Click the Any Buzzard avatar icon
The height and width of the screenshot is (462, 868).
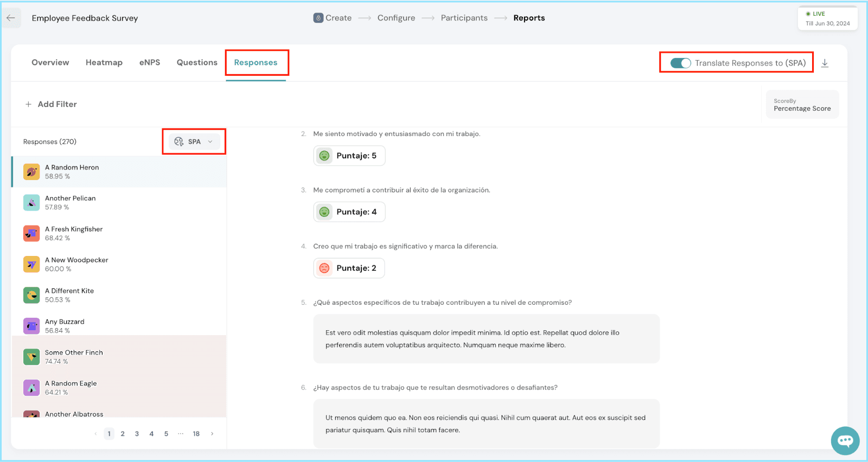coord(31,326)
